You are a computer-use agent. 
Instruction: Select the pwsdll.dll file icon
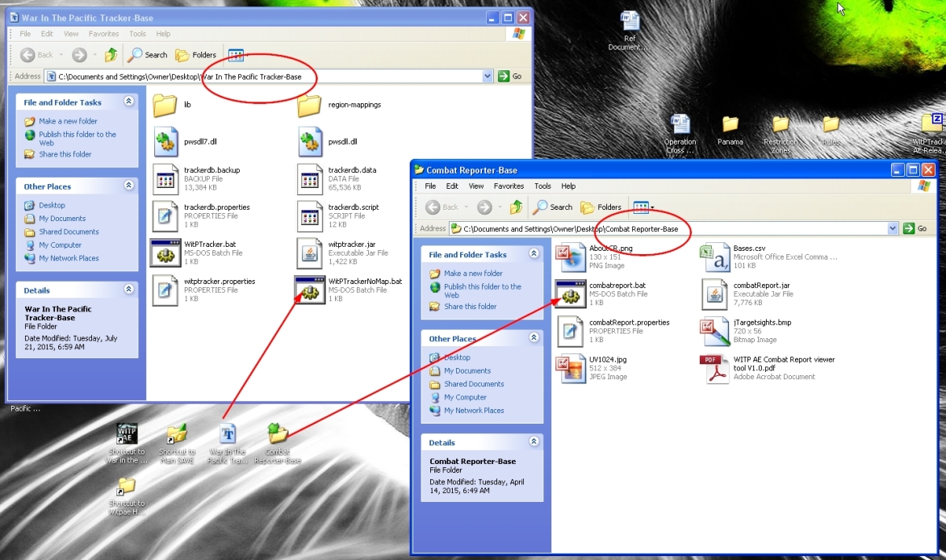coord(309,142)
